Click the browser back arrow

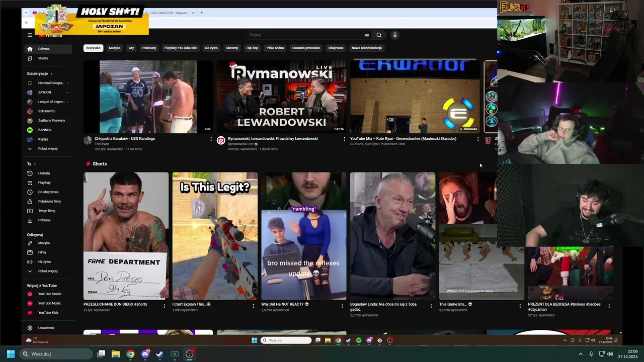[x=27, y=23]
